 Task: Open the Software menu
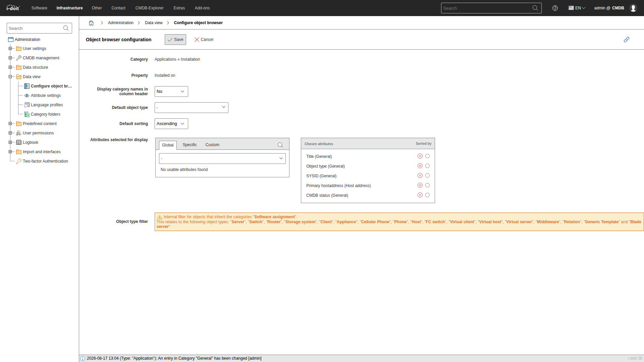[39, 8]
